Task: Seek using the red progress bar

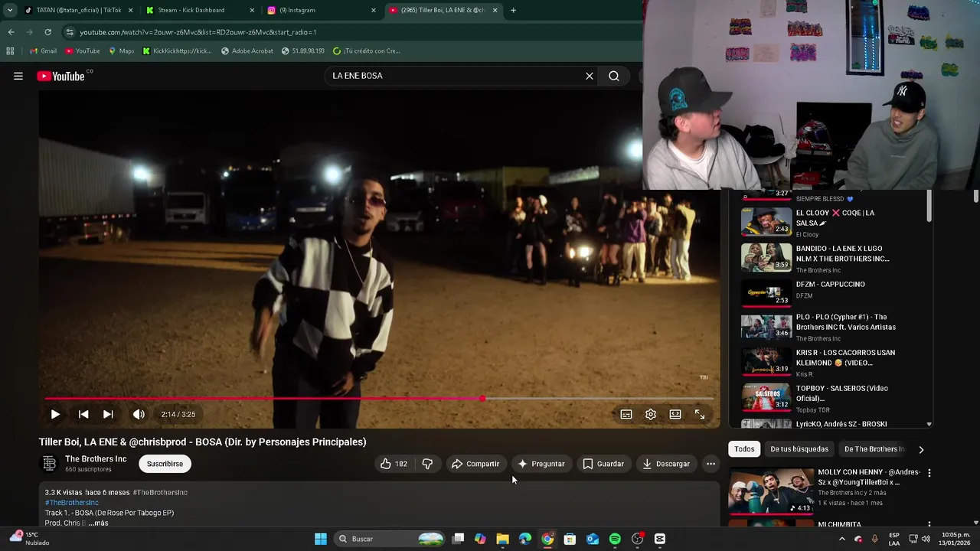Action: (379, 399)
